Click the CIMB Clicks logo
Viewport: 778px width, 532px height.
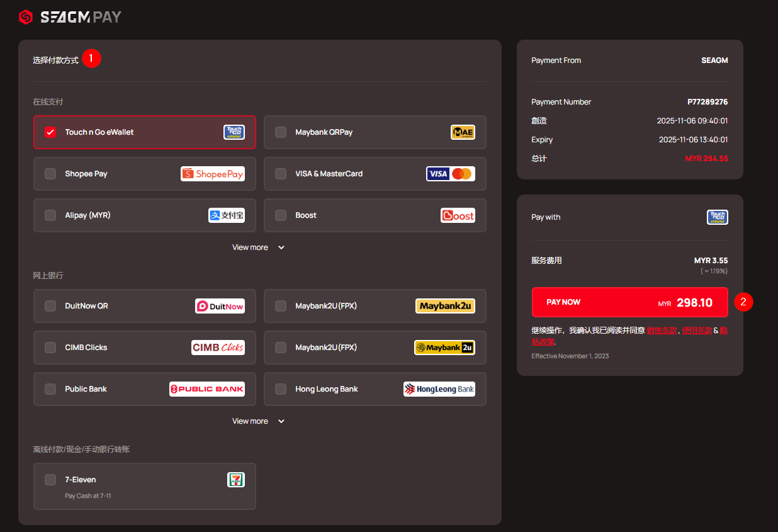pyautogui.click(x=218, y=348)
